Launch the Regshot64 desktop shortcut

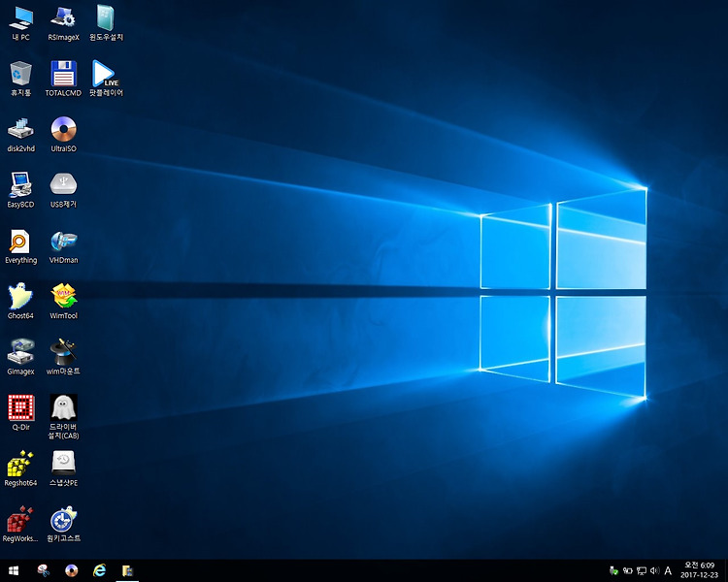click(21, 469)
